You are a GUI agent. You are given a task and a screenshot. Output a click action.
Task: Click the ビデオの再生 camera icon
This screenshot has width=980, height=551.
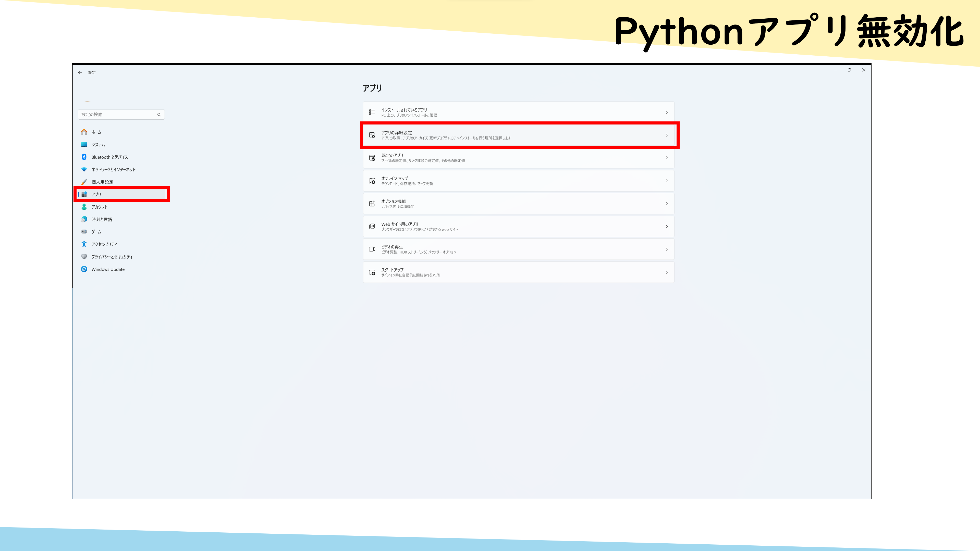(x=372, y=249)
